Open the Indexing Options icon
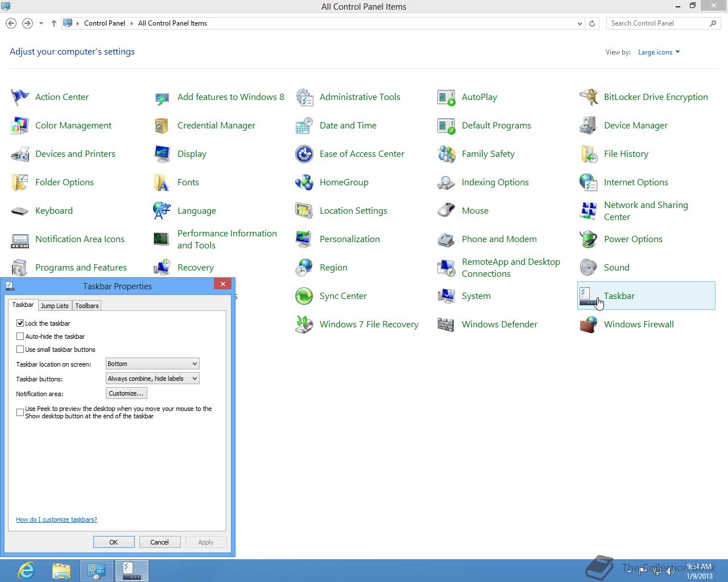The image size is (728, 582). tap(446, 182)
